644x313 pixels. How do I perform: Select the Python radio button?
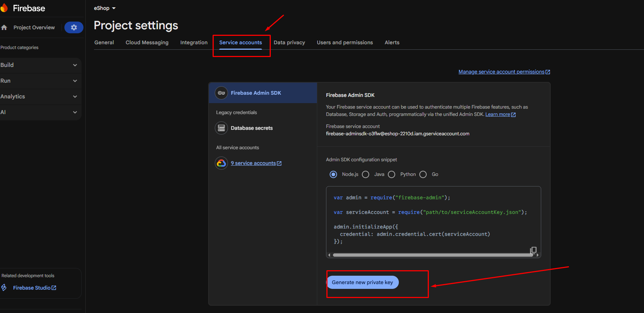(392, 174)
